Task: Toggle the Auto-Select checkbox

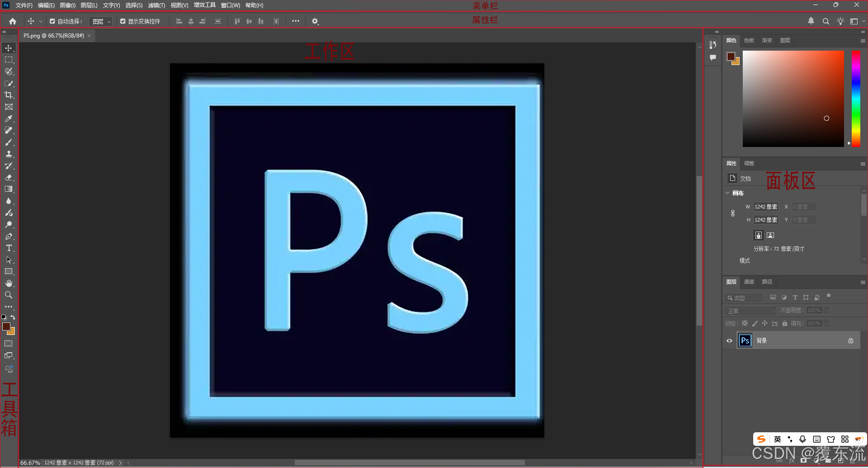Action: 52,21
